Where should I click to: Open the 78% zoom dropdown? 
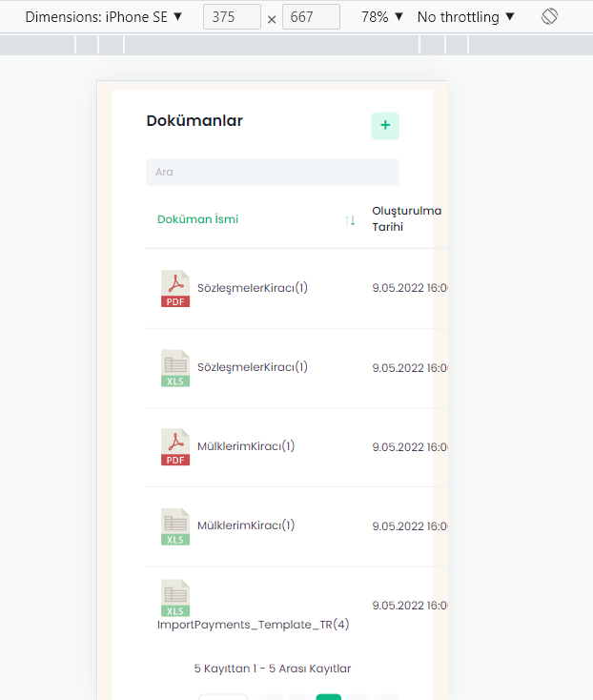coord(382,17)
